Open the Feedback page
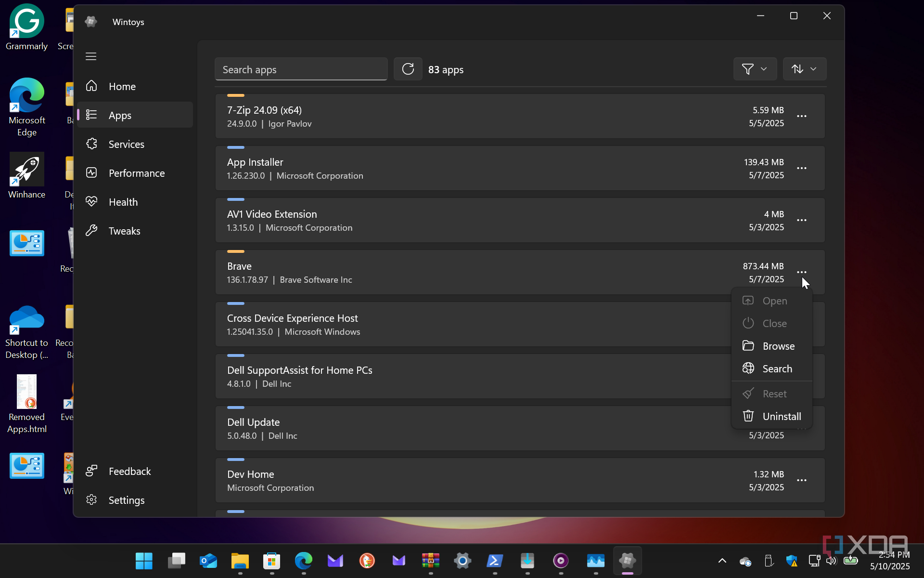 coord(135,471)
